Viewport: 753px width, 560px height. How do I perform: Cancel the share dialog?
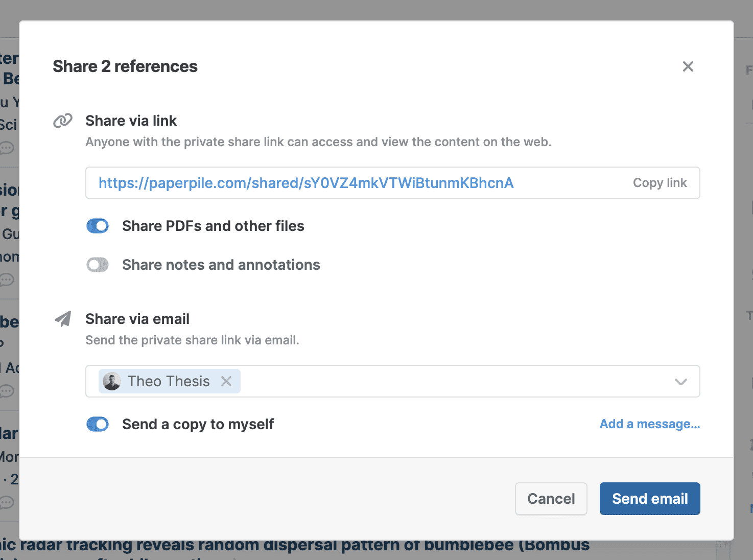pos(551,499)
